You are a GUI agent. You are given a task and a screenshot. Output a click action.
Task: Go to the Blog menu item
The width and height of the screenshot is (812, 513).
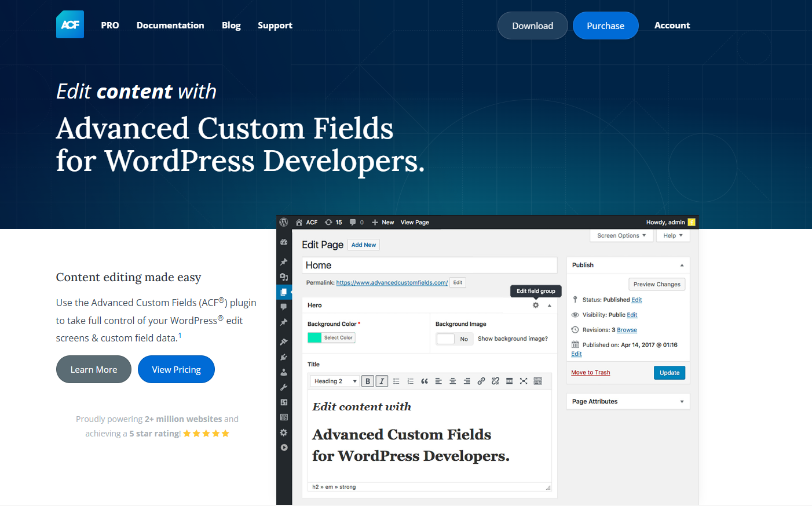pos(231,25)
